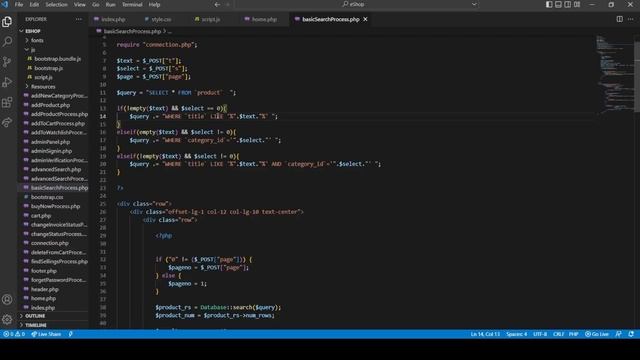
Task: Open the Accounts menu icon
Action: coord(7,300)
